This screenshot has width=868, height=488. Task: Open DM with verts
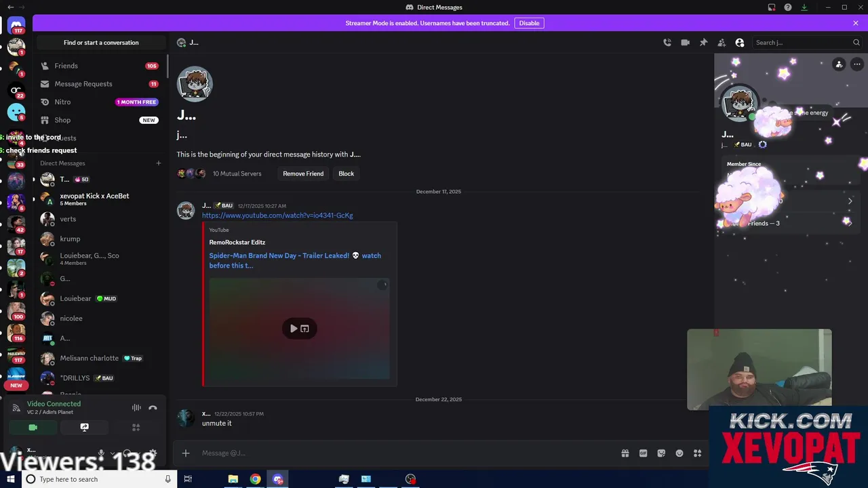pos(100,219)
